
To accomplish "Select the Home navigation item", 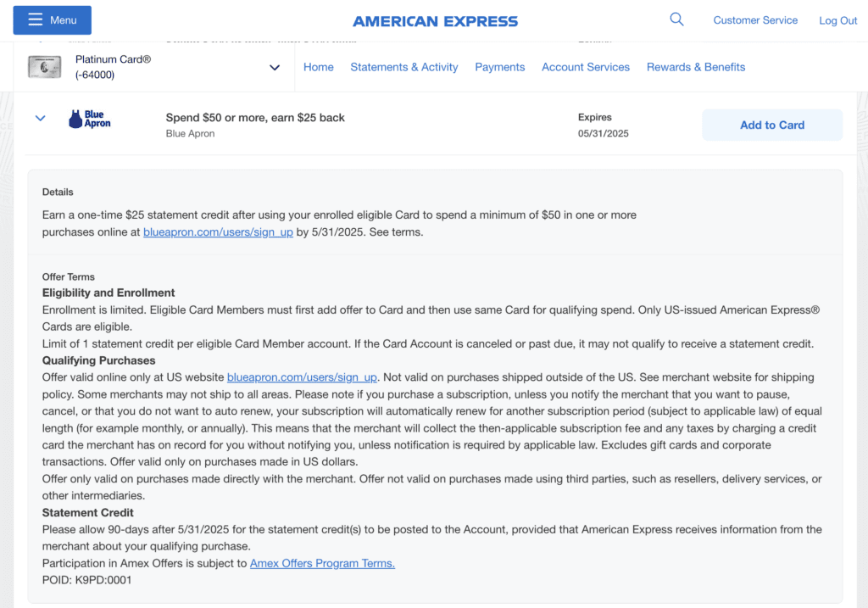I will (x=318, y=67).
